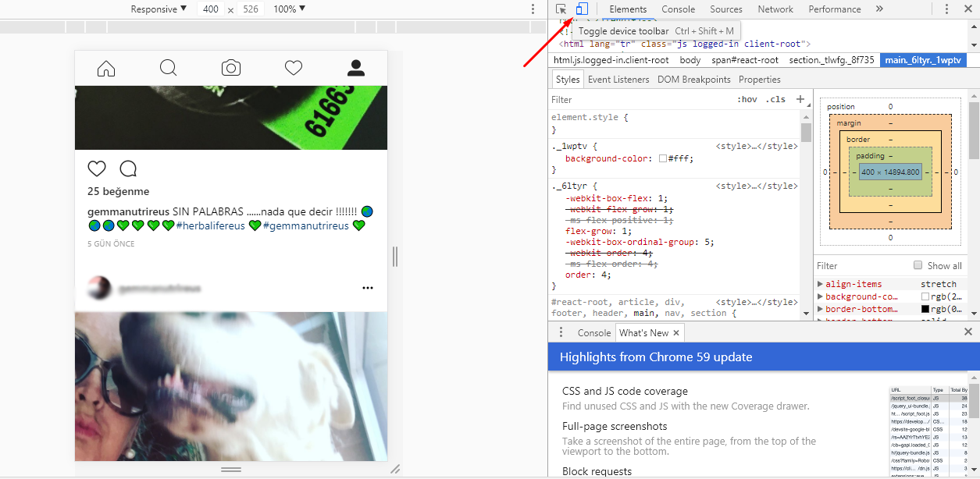Open the Responsive device dropdown

pos(159,9)
